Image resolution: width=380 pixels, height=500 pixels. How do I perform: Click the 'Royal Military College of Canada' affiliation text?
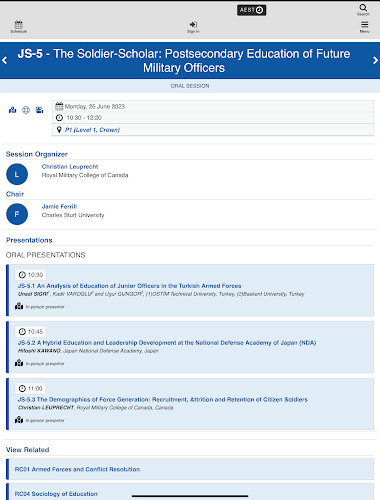(85, 175)
